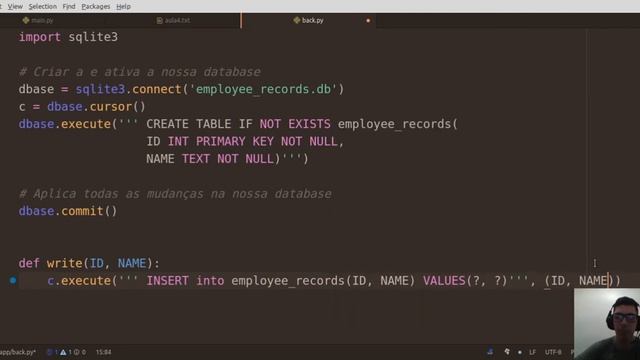Switch to the main.py tab
This screenshot has height=360, width=640.
(39, 20)
